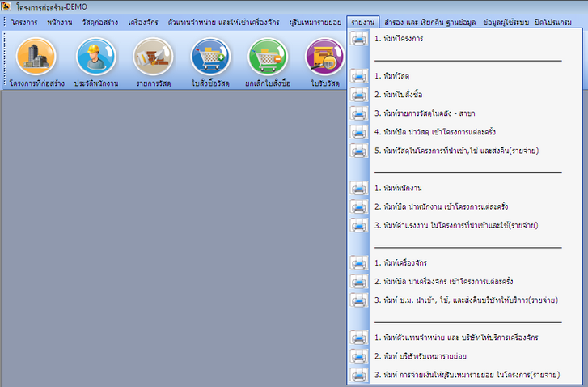This screenshot has width=588, height=387.
Task: Click printer icon beside 3. พิมพ์ ช.ม. นำเข้า, ใช้, และส่งคืนบริษัทให้บริการ(รายจ่าย)
Action: (359, 300)
